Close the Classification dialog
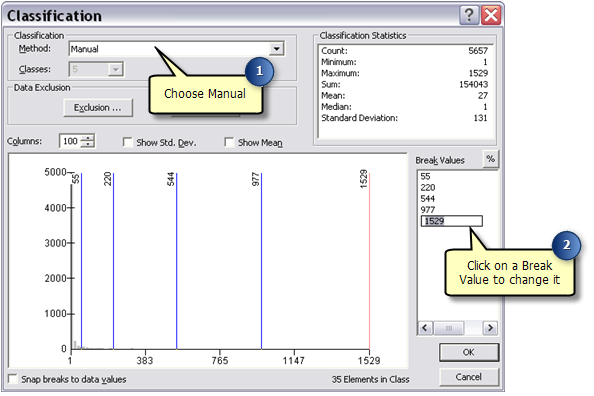Screen dimensions: 594x396 pyautogui.click(x=491, y=16)
